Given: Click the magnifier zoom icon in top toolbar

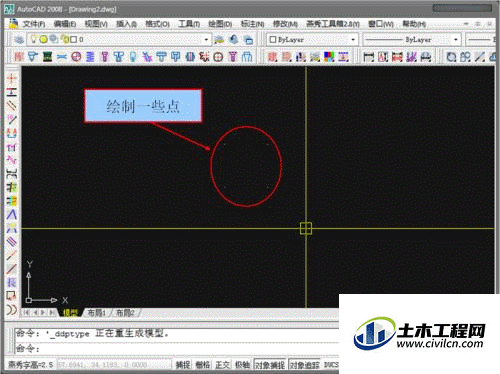Looking at the screenshot, I should [451, 57].
